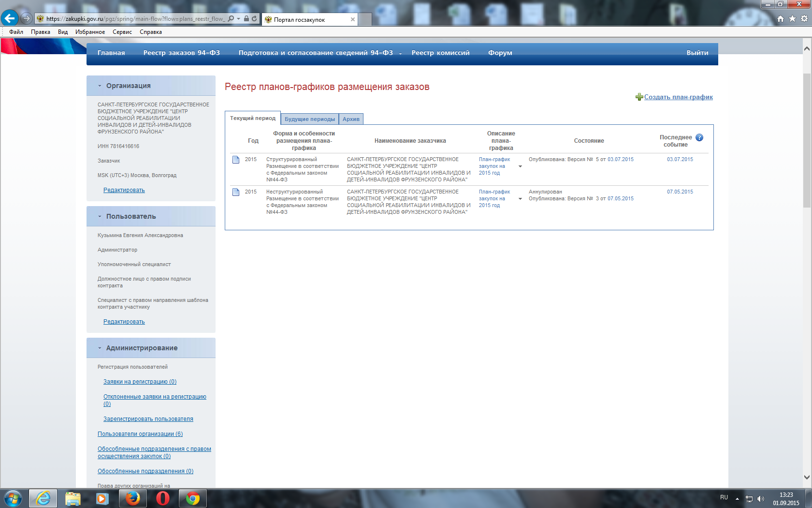812x508 pixels.
Task: Click the browser forward arrow button
Action: [27, 18]
